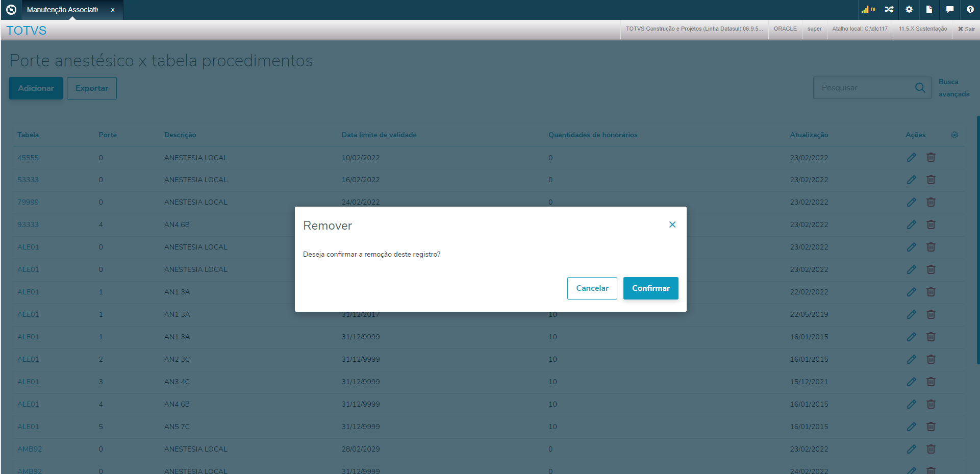
Task: Edit ALE01 AN2 3C row
Action: 912,359
